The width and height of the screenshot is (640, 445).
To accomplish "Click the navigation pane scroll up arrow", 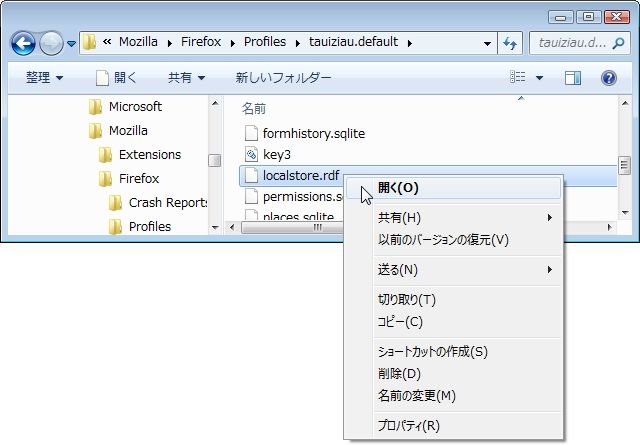I will [x=215, y=103].
